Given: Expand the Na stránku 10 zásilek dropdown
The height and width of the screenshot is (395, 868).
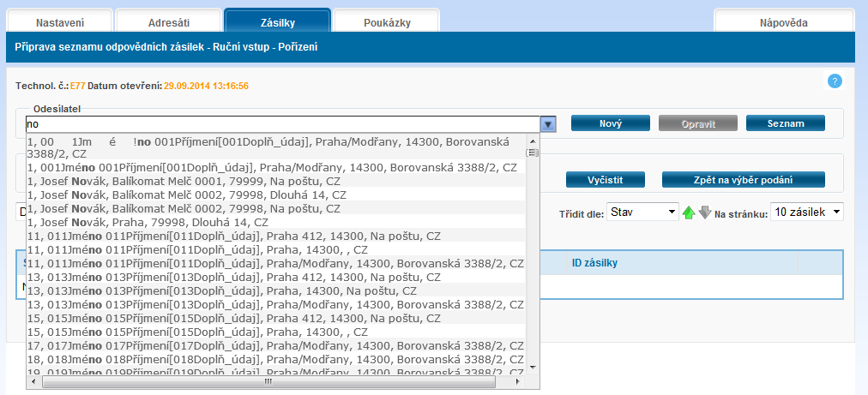Looking at the screenshot, I should click(806, 212).
